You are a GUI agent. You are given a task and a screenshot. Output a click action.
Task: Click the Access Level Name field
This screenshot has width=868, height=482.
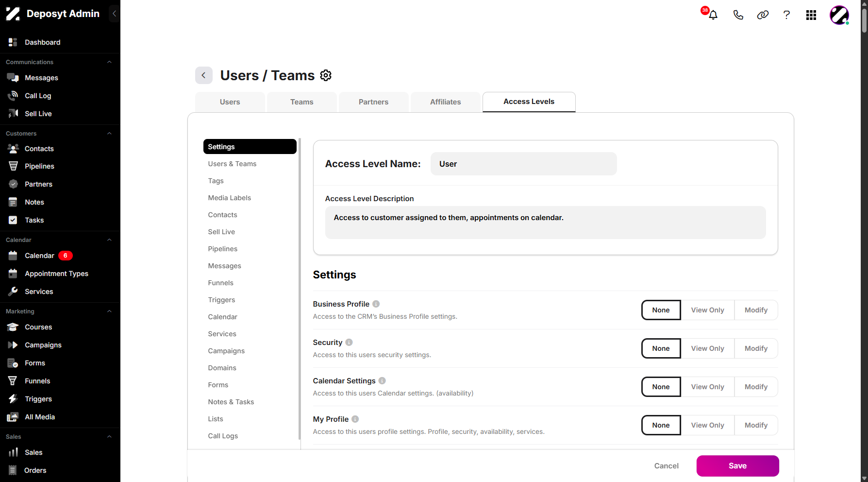coord(523,164)
